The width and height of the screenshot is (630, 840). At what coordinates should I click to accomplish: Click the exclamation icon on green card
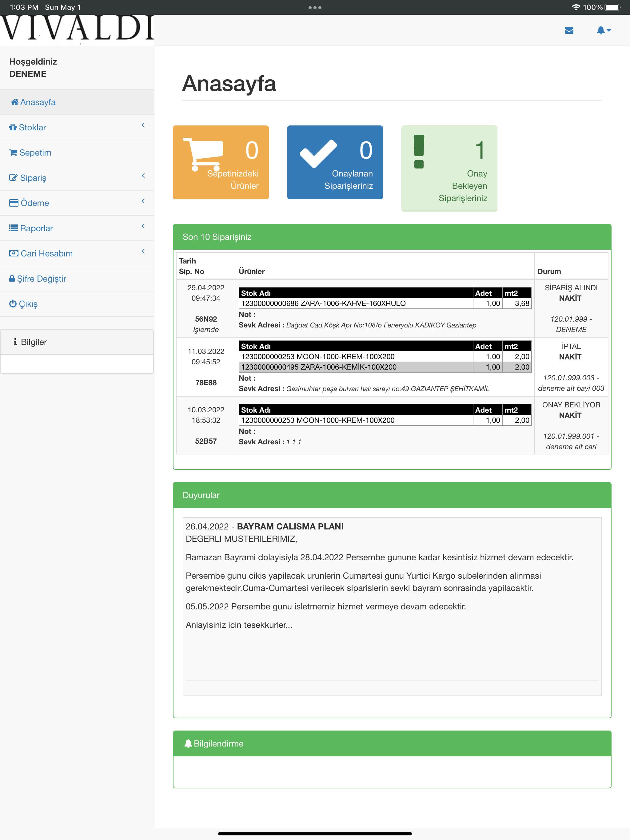click(x=419, y=152)
